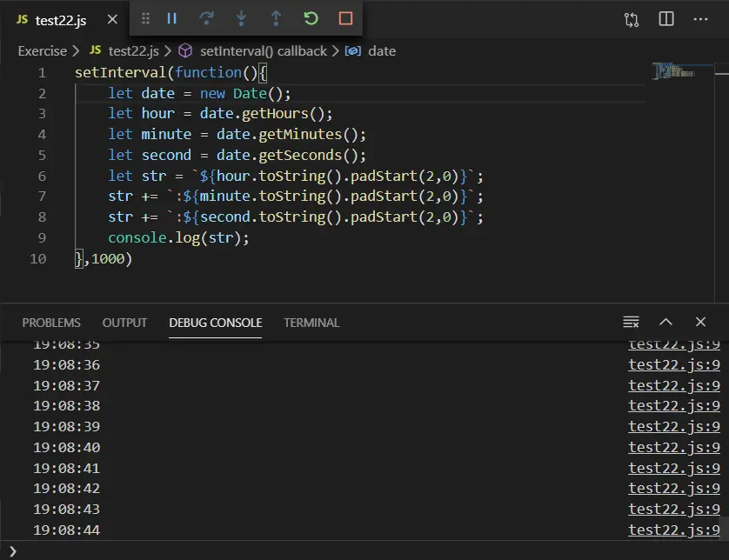The width and height of the screenshot is (729, 560).
Task: Close the bottom panel
Action: point(700,322)
